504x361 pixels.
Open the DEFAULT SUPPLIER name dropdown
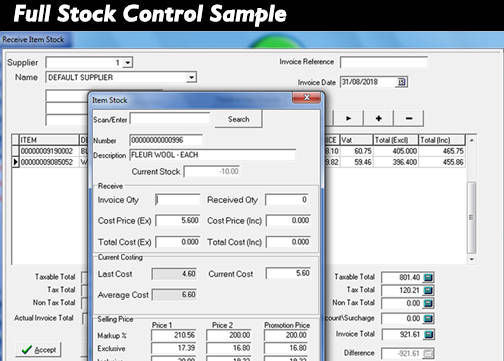191,77
